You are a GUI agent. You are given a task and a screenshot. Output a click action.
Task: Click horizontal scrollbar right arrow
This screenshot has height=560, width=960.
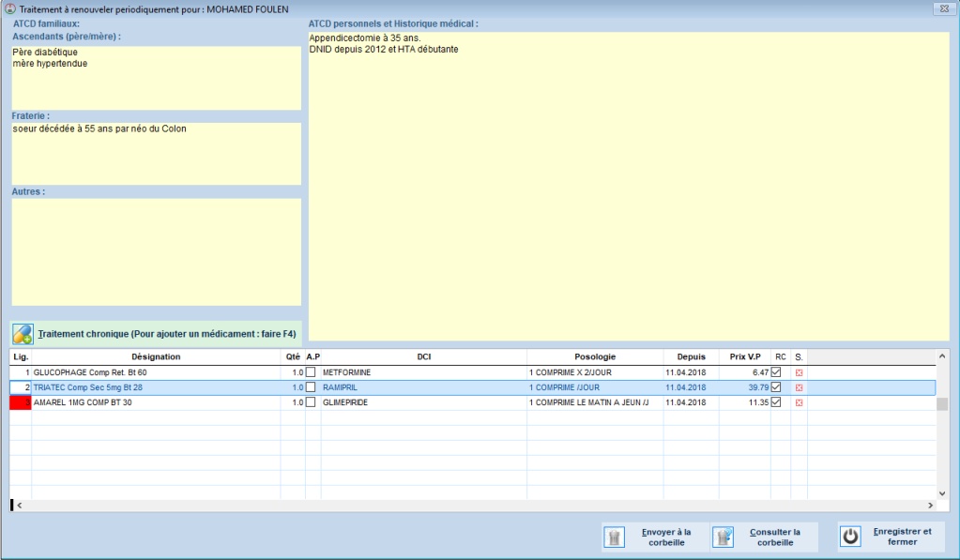[x=931, y=506]
